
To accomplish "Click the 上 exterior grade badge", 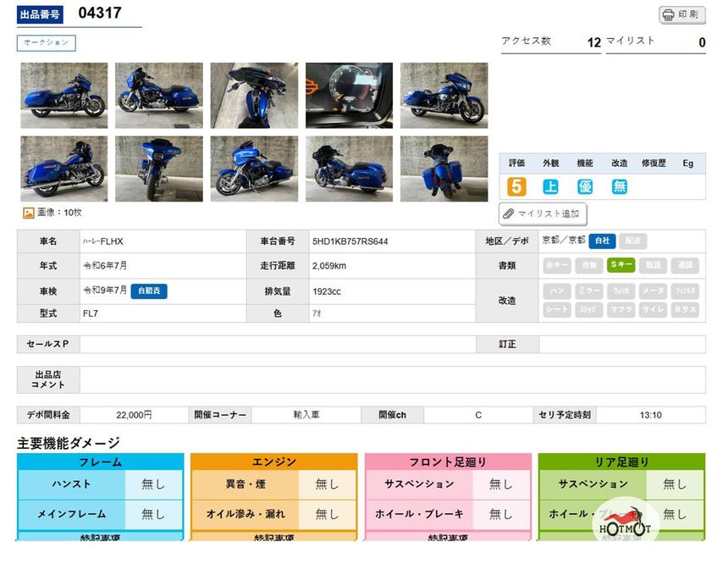I will 551,187.
